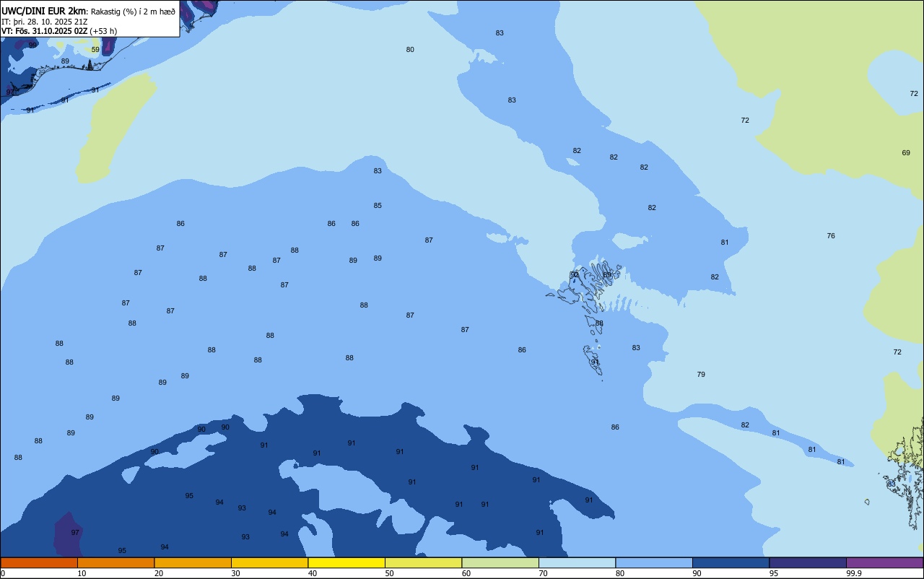Click the legend tick label 99.9
The width and height of the screenshot is (924, 579).
(854, 573)
